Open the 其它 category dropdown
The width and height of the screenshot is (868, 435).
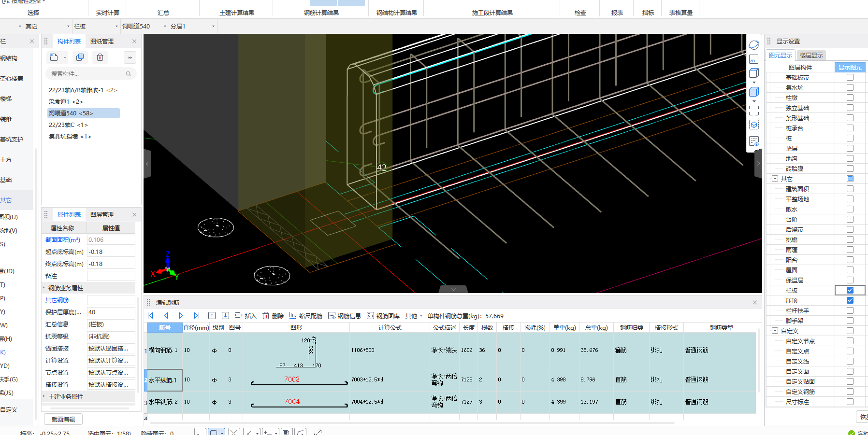68,26
